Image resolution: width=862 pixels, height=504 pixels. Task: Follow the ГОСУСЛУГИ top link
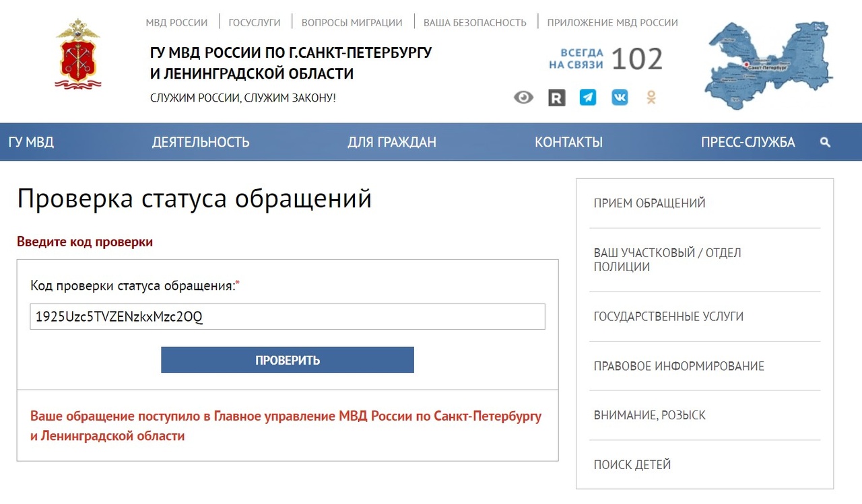(255, 22)
